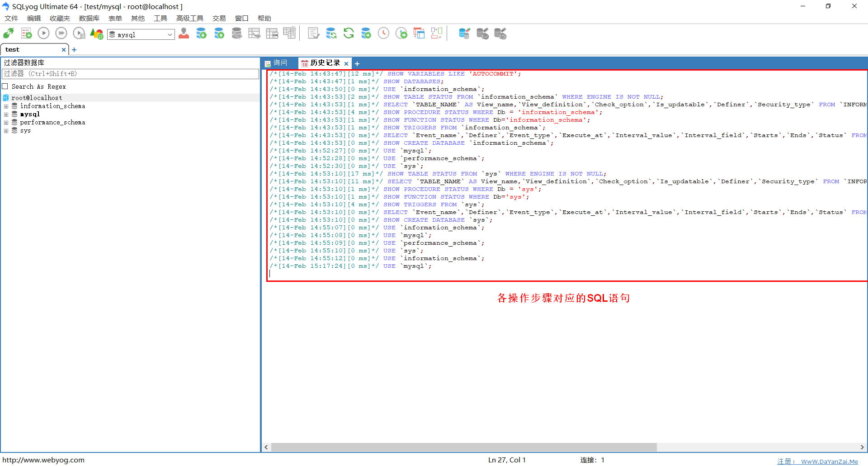Click the new connection plug icon
The image size is (868, 466).
(x=9, y=33)
